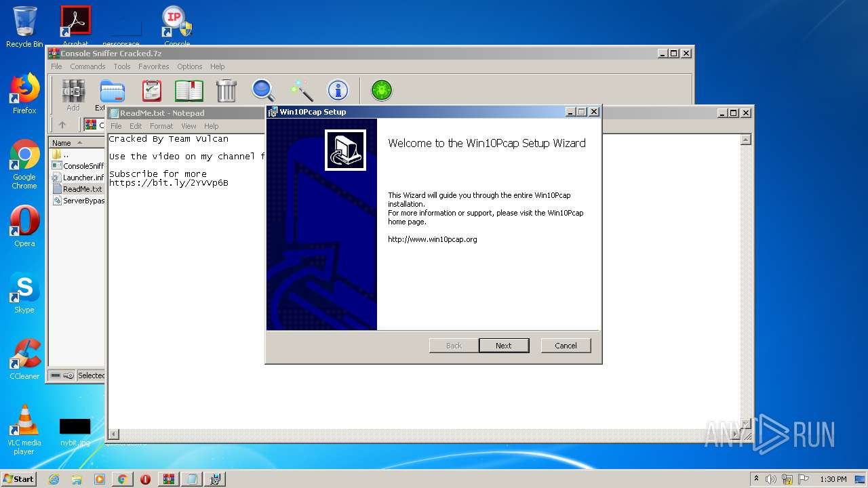
Task: Click the Delete trash can icon in WinRAR
Action: coord(226,91)
